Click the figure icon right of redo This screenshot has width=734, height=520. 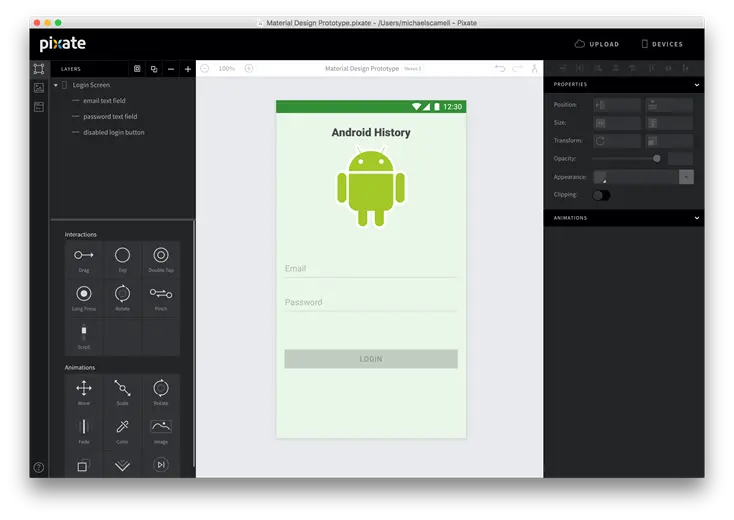click(535, 69)
